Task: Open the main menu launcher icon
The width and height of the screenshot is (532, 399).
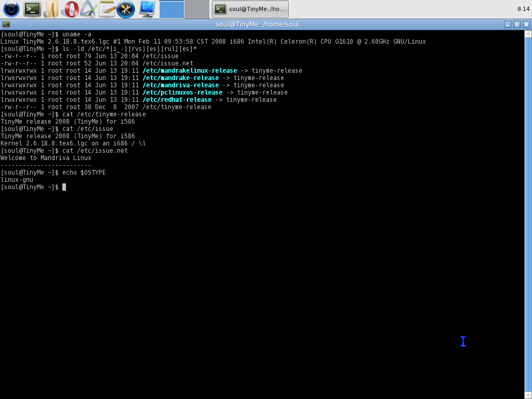Action: pyautogui.click(x=11, y=9)
